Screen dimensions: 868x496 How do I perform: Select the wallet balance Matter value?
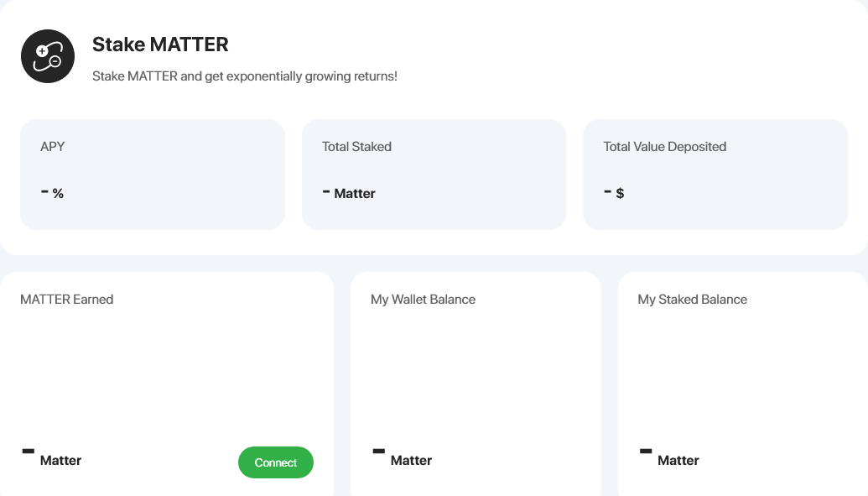tap(403, 457)
